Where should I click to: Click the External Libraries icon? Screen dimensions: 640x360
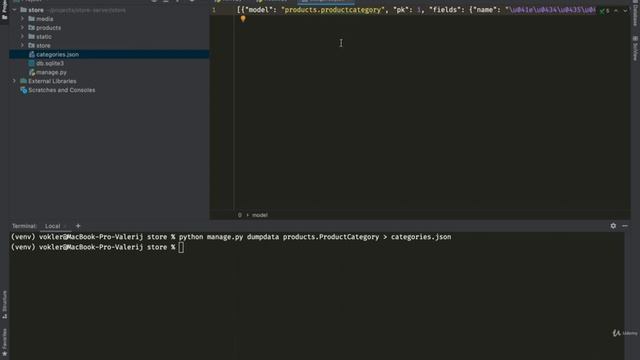tap(24, 81)
